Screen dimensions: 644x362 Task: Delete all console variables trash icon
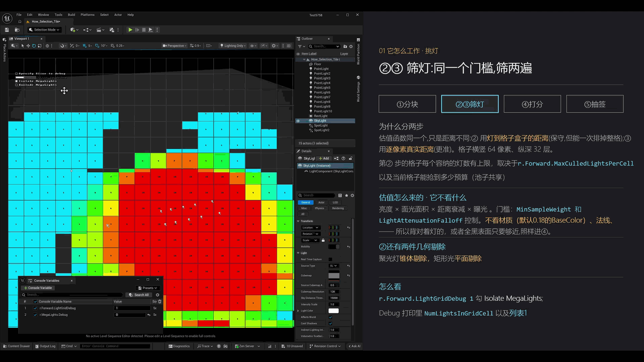click(160, 301)
